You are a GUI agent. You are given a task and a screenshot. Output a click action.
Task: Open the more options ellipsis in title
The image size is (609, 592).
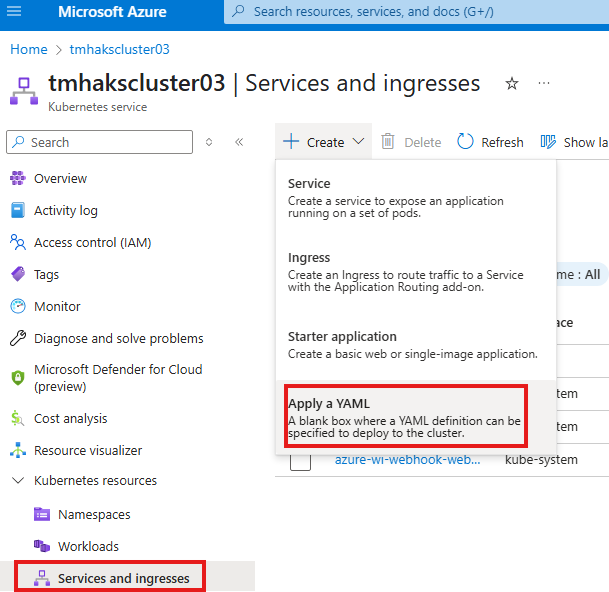[x=544, y=83]
